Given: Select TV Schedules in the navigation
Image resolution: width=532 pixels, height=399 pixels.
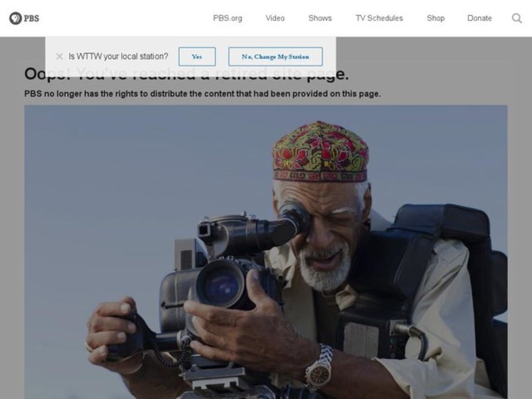Looking at the screenshot, I should [x=379, y=18].
